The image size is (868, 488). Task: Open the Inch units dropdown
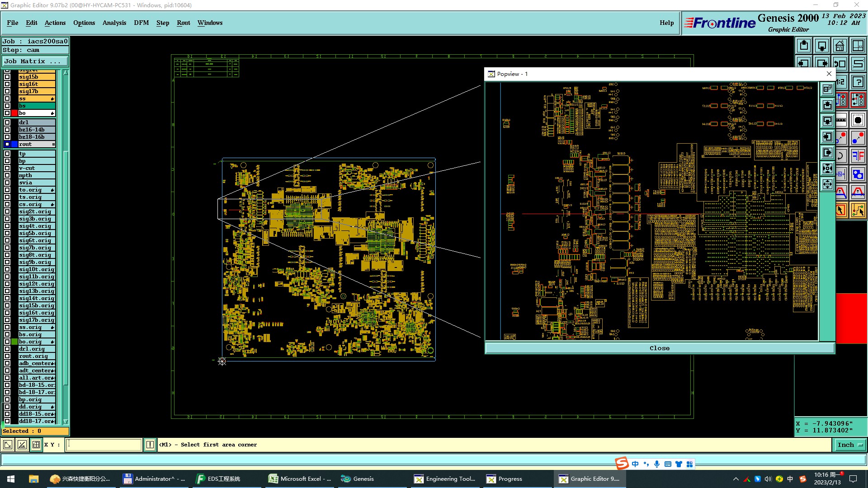(x=850, y=445)
